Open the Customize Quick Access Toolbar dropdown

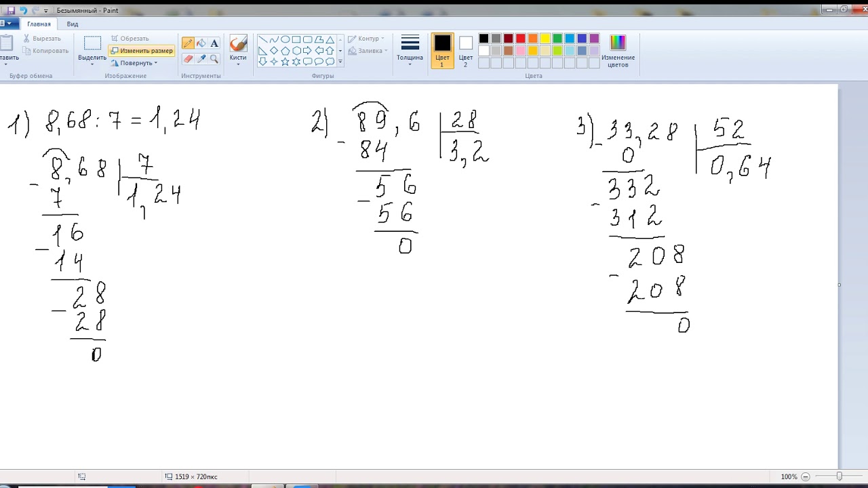46,11
